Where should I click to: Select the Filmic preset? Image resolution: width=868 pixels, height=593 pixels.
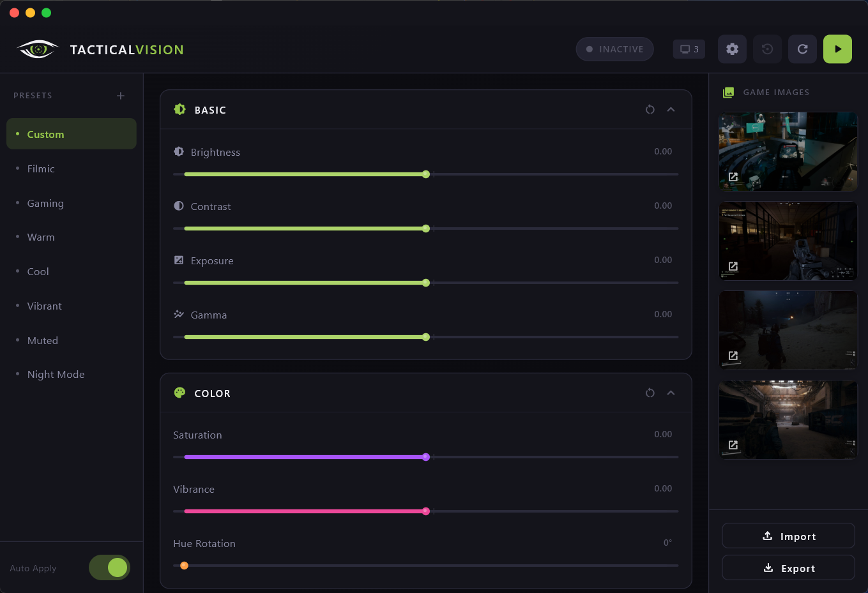[x=41, y=169]
